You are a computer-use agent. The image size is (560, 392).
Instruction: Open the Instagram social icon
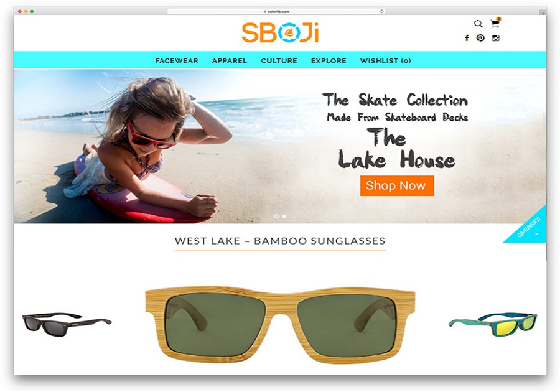tap(496, 38)
